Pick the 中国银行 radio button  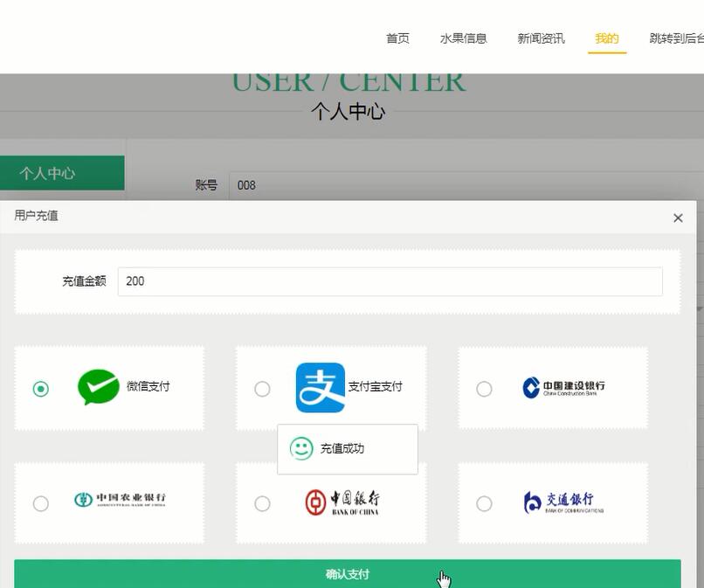point(262,503)
